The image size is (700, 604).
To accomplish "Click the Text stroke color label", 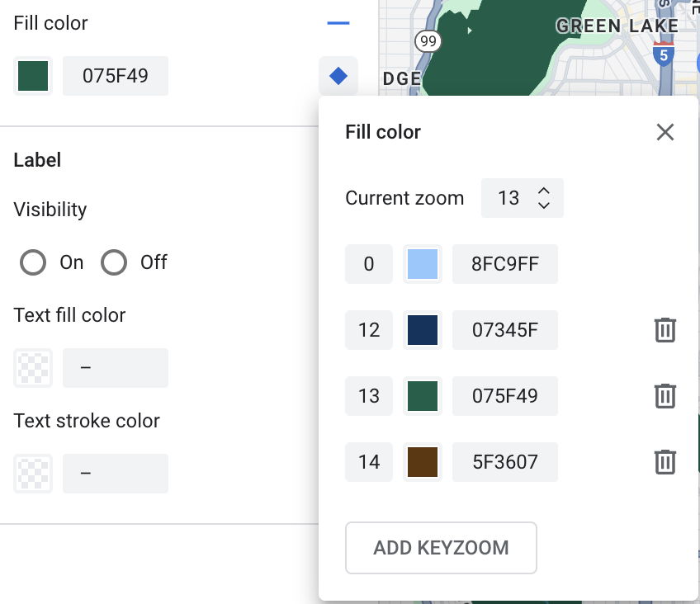I will tap(87, 421).
